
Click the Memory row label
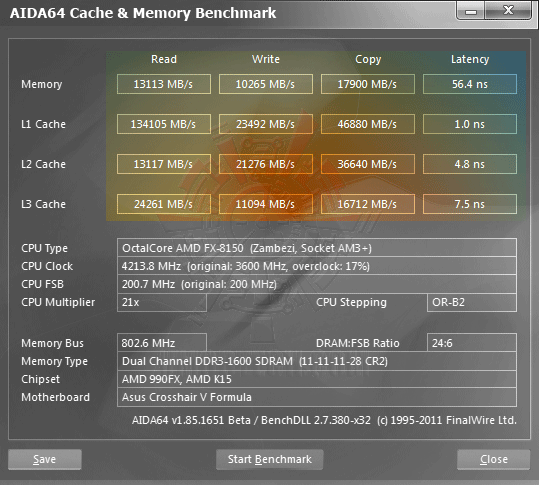point(42,84)
